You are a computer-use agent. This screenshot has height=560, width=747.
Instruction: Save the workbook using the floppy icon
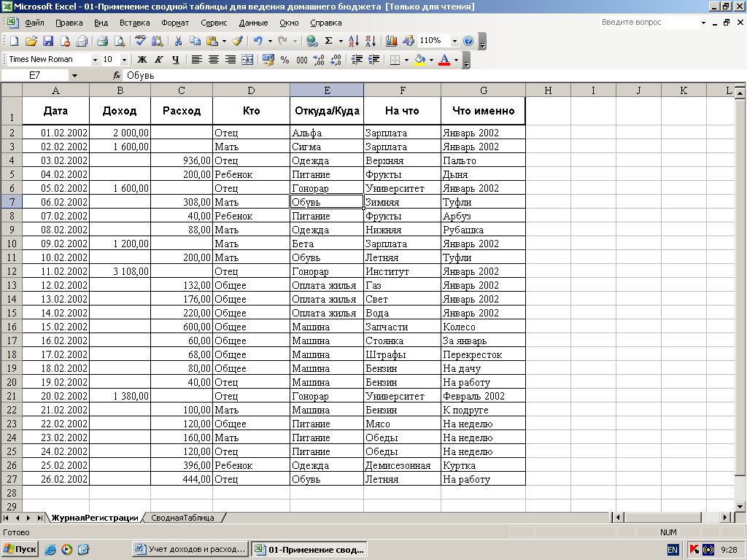pyautogui.click(x=48, y=41)
